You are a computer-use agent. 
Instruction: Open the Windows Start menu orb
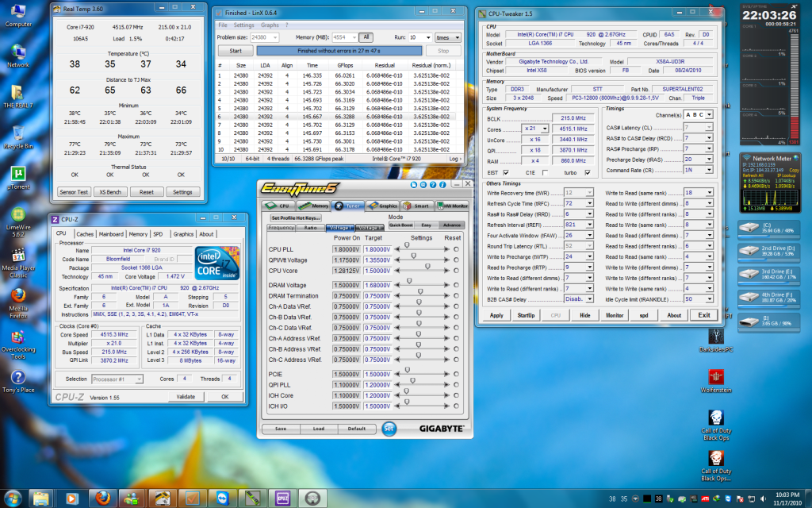tap(13, 498)
